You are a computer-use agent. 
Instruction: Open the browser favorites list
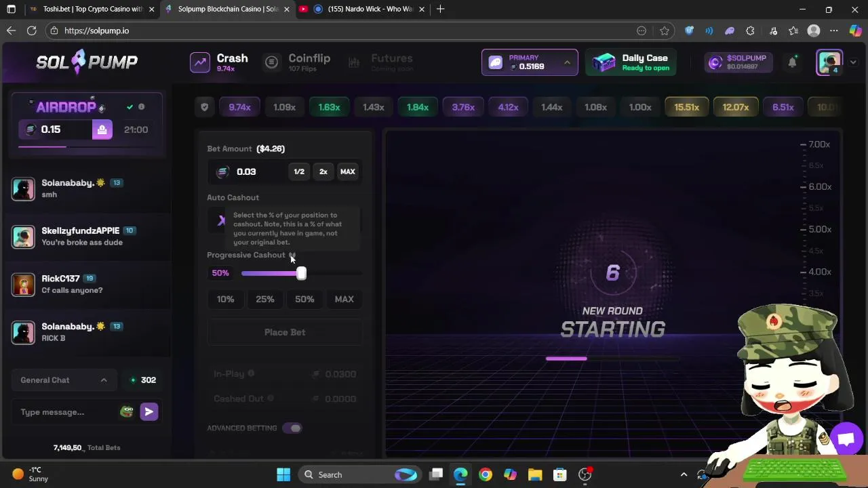793,30
